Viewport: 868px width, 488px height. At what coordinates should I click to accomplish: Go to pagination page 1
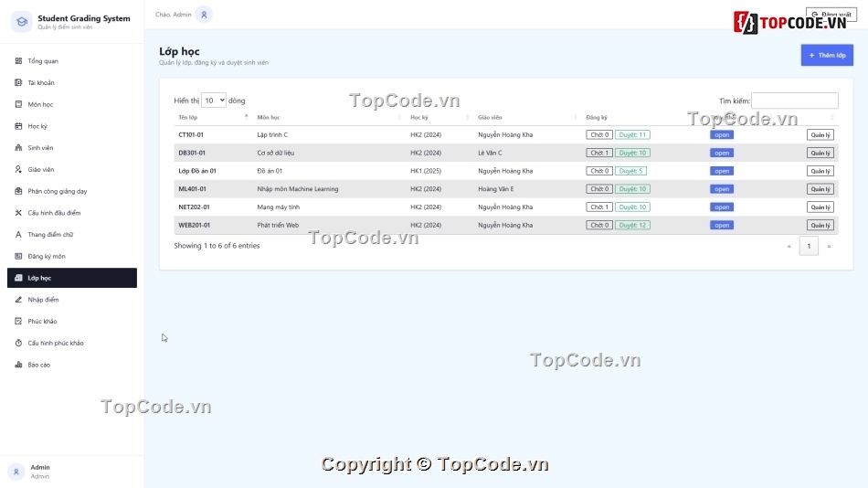pos(809,246)
